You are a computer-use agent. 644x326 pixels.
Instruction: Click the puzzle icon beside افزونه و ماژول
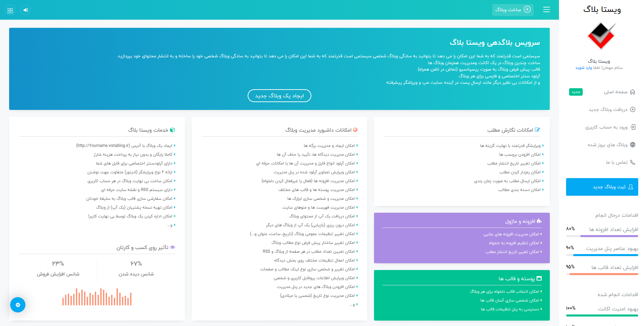(539, 221)
